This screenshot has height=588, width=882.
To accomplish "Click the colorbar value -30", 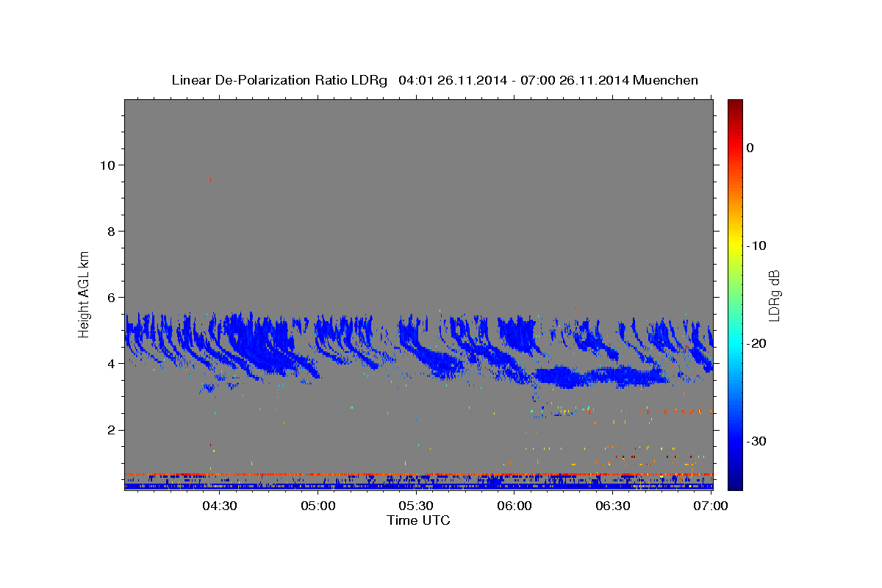I will pos(757,441).
